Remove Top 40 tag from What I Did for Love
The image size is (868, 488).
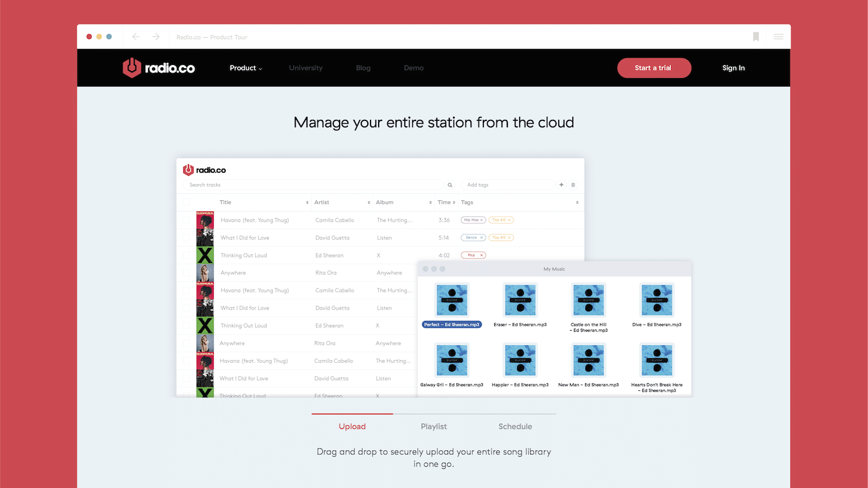[509, 237]
